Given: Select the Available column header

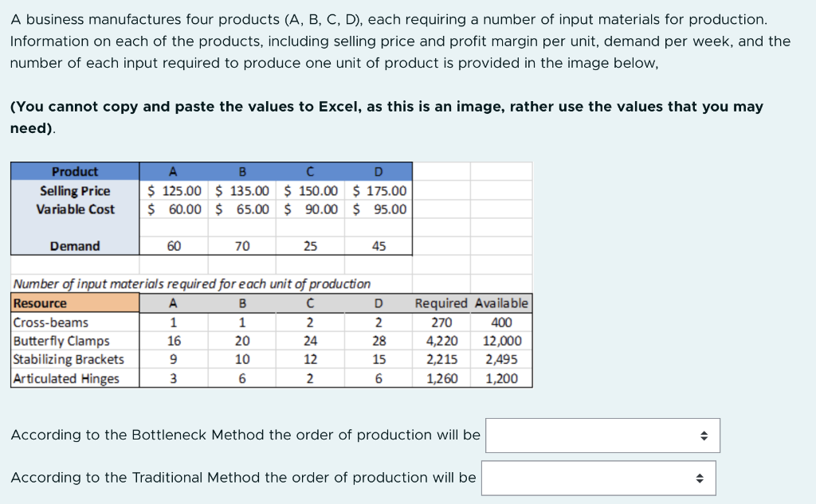Looking at the screenshot, I should click(x=500, y=303).
